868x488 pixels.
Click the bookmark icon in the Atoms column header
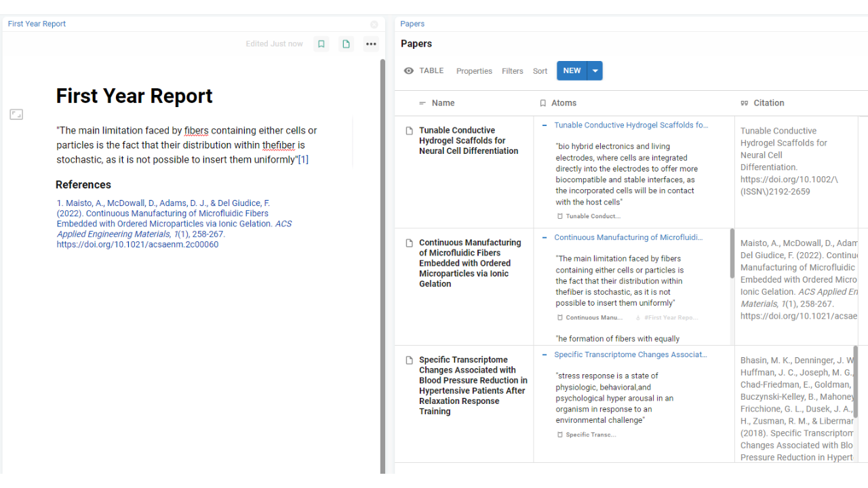point(542,102)
